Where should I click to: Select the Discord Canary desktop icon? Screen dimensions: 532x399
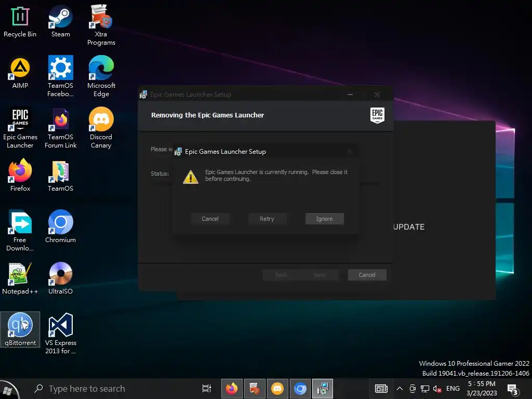tap(101, 128)
